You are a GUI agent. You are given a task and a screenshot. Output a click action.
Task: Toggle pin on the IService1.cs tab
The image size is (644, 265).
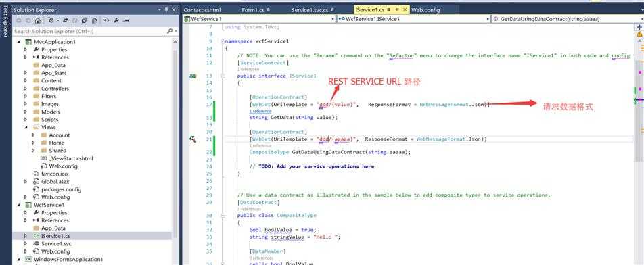point(397,9)
